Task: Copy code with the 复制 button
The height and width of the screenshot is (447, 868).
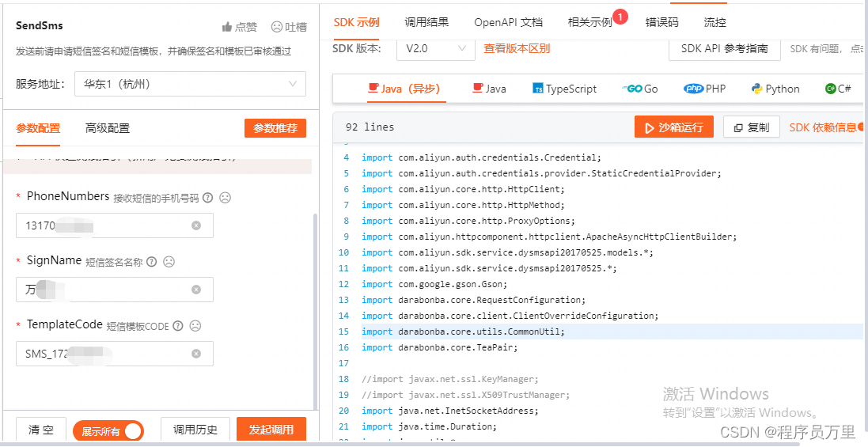Action: click(751, 127)
